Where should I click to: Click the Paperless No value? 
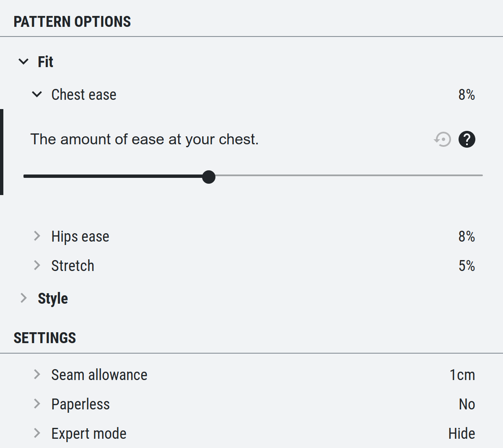pyautogui.click(x=467, y=404)
